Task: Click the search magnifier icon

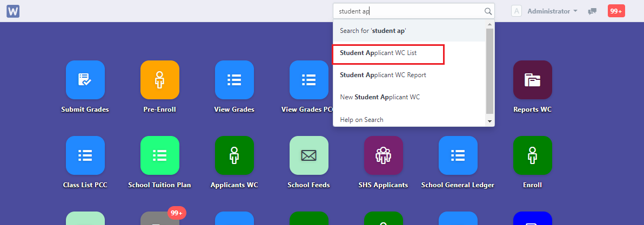Action: pyautogui.click(x=488, y=11)
